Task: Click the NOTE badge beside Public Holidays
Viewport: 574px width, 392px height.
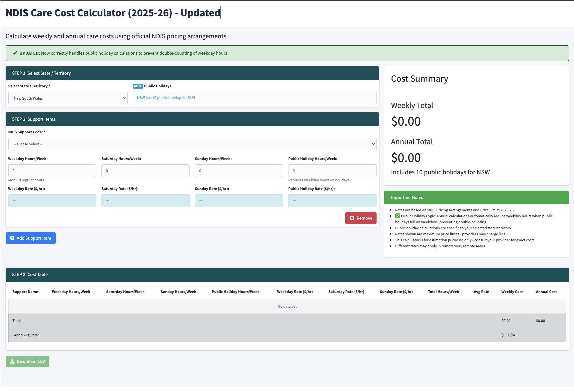Action: [138, 86]
